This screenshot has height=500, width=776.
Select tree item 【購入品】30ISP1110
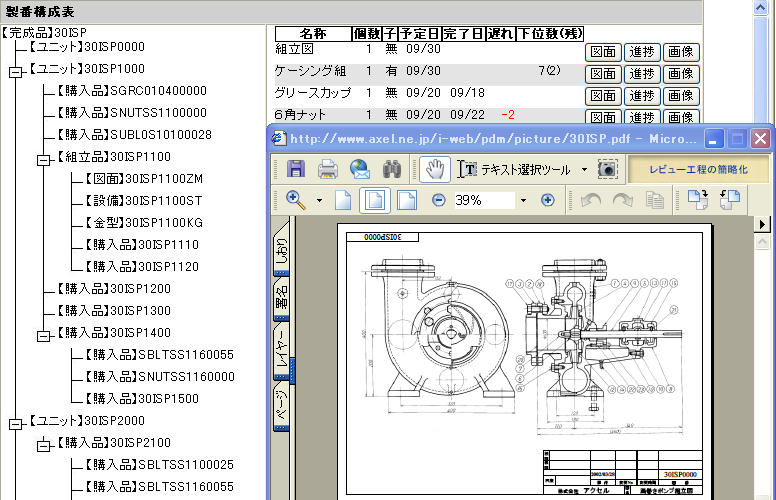point(142,245)
